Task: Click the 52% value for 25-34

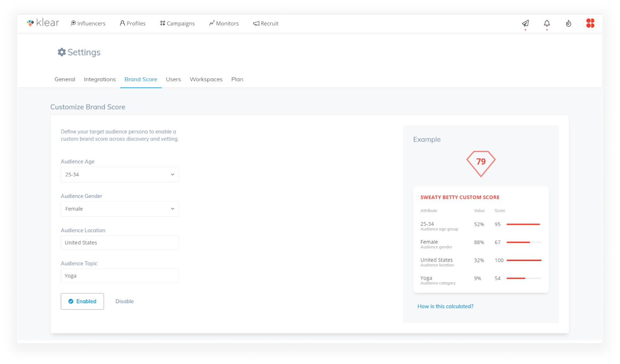Action: coord(479,224)
